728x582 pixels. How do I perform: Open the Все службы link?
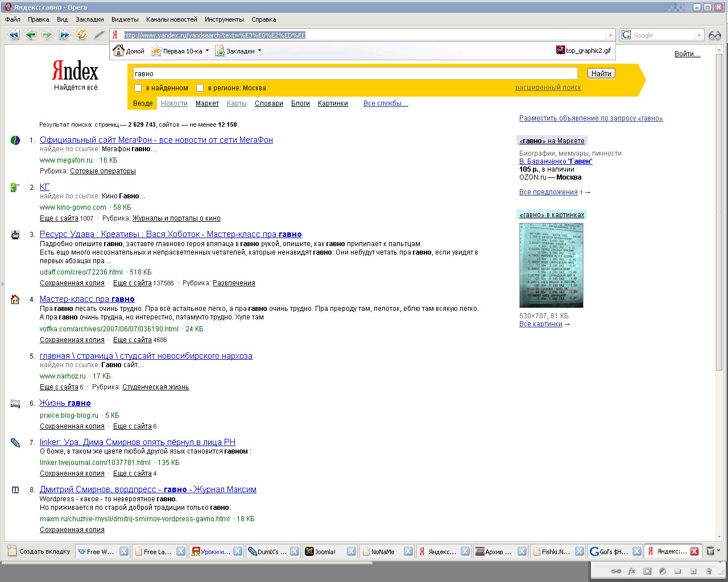point(386,103)
